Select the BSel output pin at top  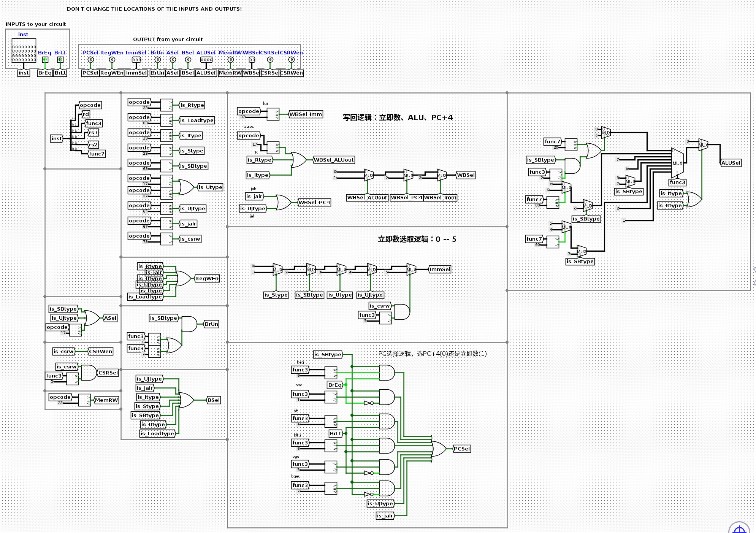point(188,60)
